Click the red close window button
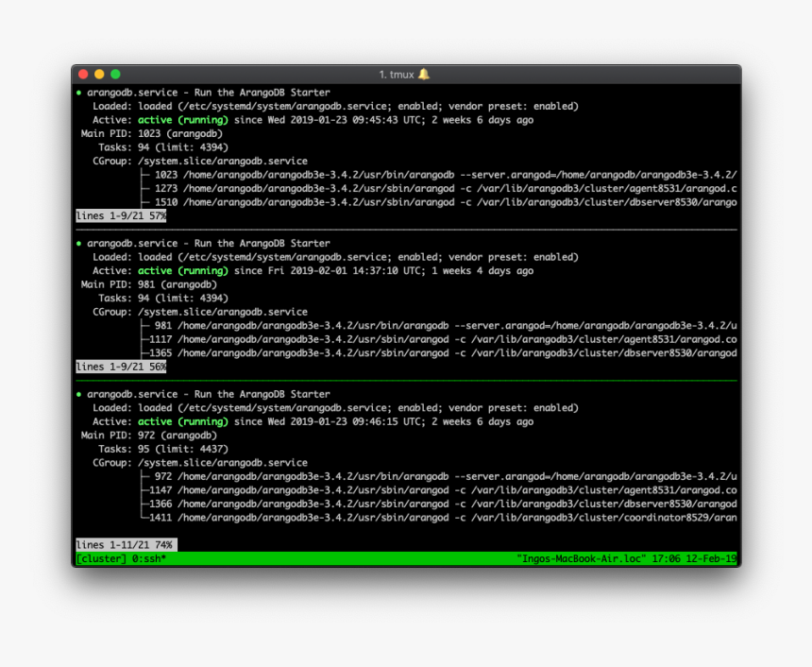Viewport: 812px width, 667px height. click(x=83, y=74)
